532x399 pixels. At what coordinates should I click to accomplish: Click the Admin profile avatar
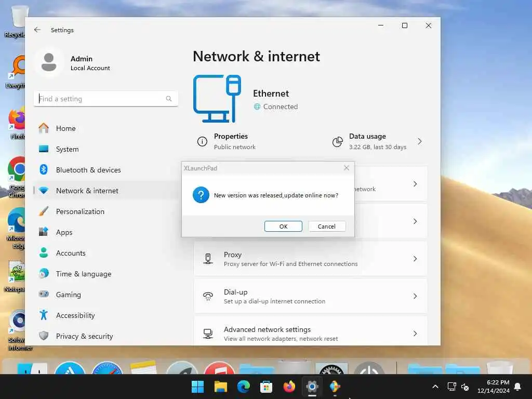(49, 62)
